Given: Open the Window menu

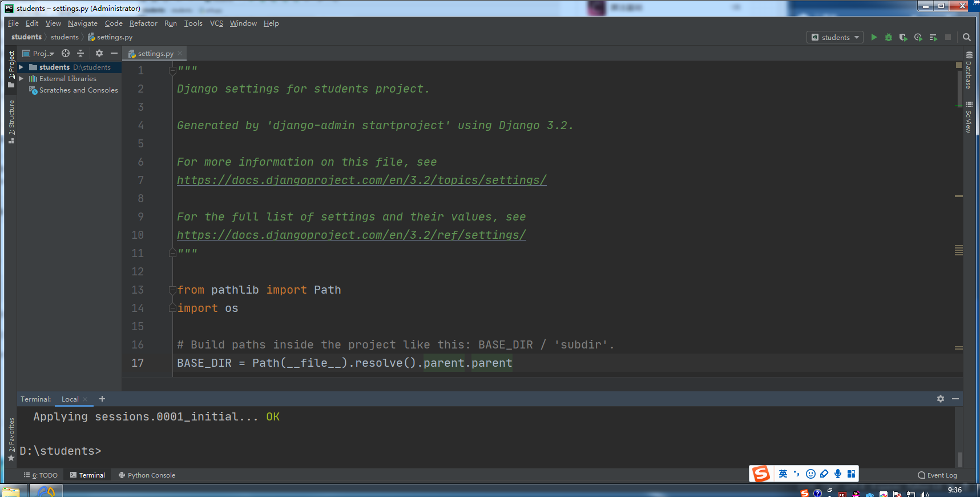Looking at the screenshot, I should click(x=243, y=23).
